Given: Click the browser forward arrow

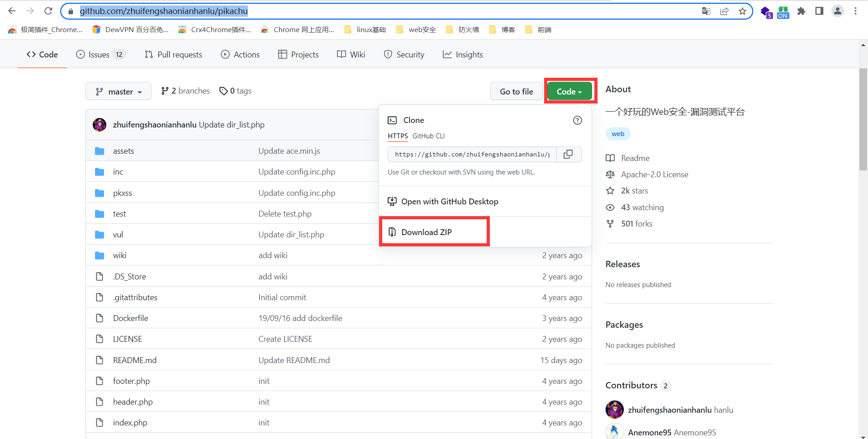Looking at the screenshot, I should tap(30, 11).
